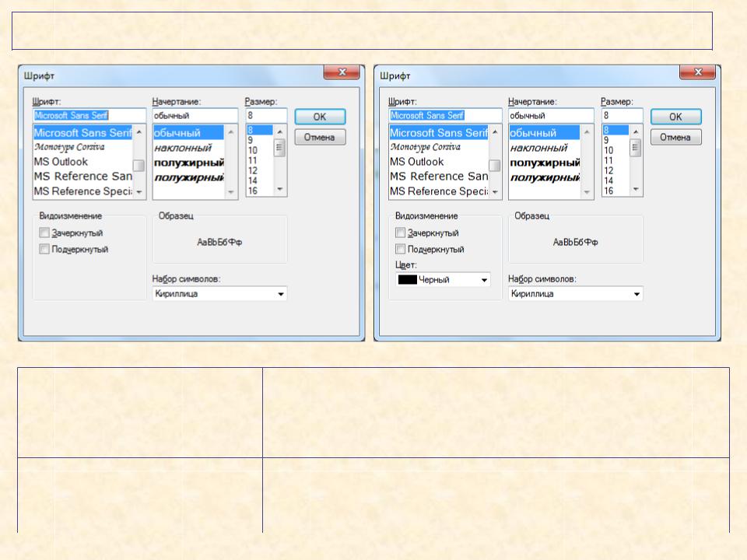Click down arrow of left dialog font list scrollbar
The height and width of the screenshot is (560, 747).
pos(139,192)
